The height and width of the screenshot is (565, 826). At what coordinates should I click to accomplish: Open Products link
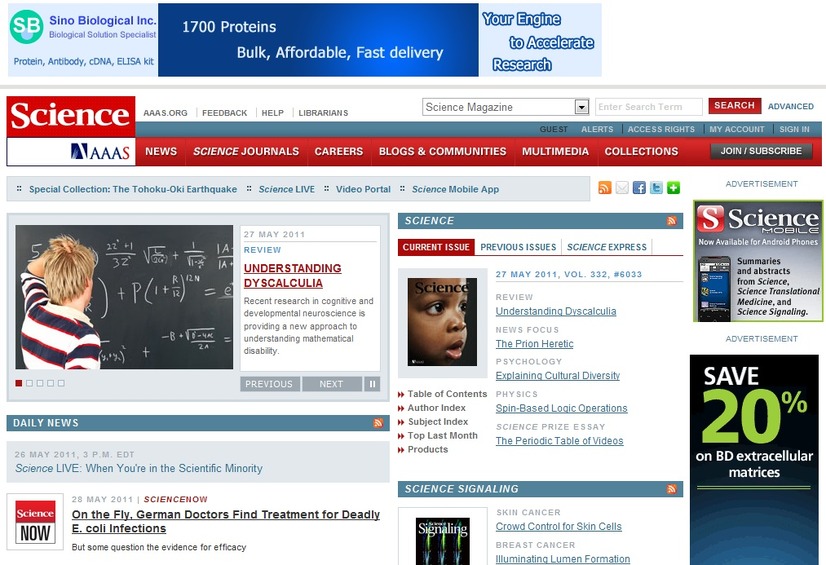428,449
